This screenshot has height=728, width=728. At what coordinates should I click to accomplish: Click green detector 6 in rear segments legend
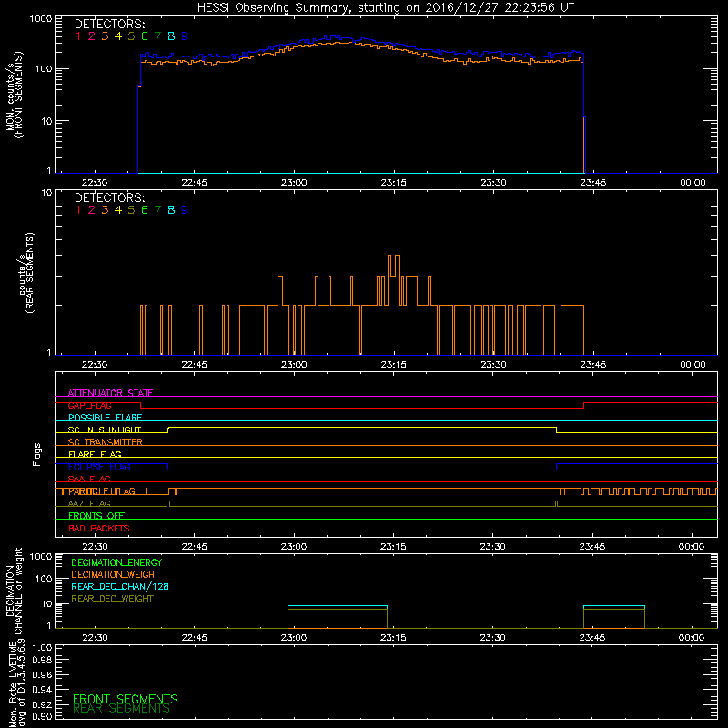[x=145, y=210]
